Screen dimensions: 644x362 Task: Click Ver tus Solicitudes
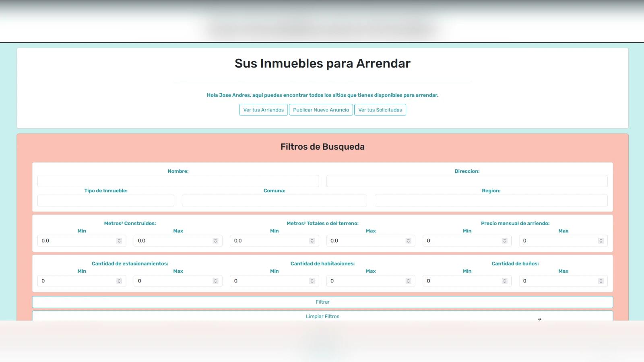tap(380, 110)
